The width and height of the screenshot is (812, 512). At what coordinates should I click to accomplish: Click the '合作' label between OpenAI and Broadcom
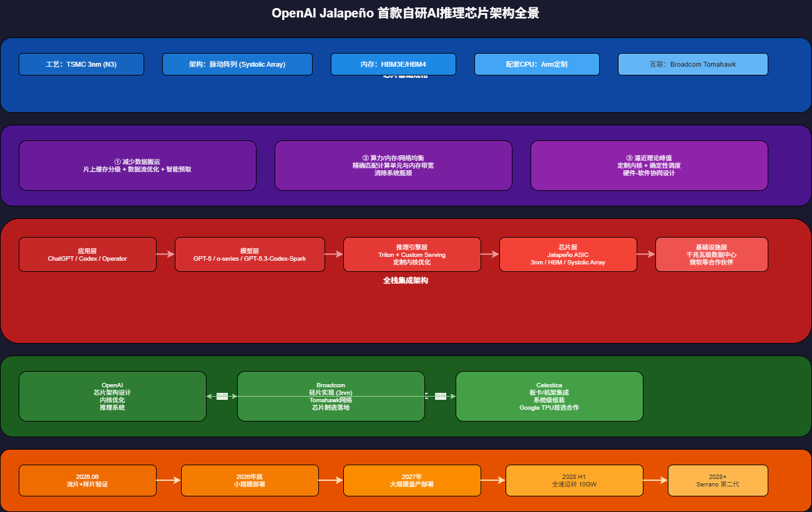point(222,396)
